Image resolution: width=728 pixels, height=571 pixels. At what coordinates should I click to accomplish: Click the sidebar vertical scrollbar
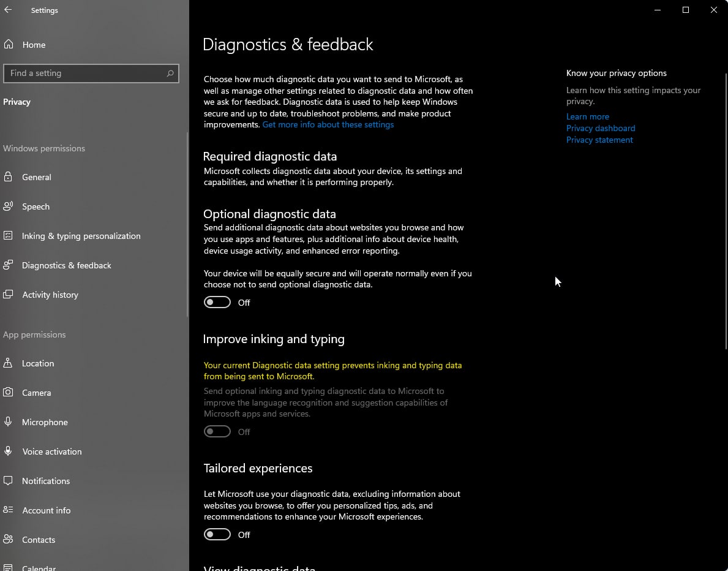click(x=187, y=224)
